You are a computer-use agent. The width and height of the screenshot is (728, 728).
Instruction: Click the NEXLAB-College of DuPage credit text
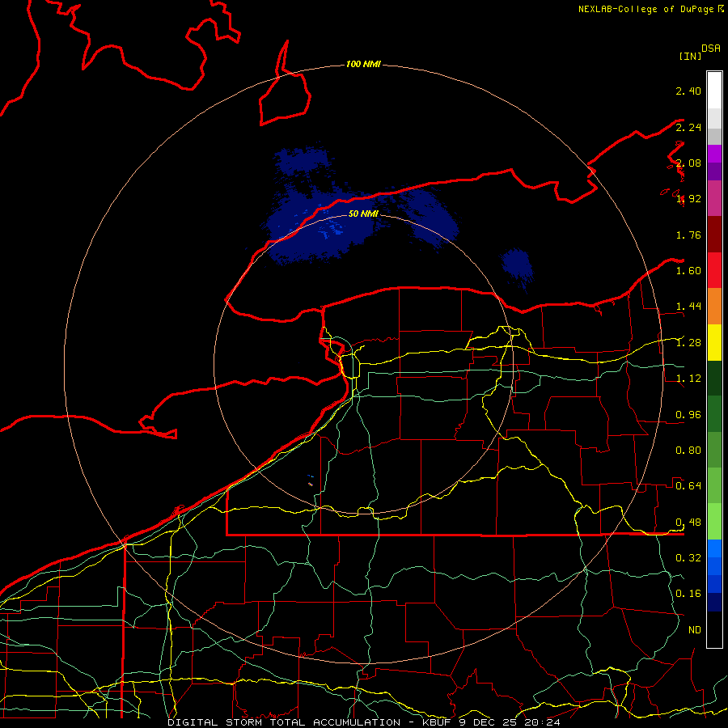(650, 9)
